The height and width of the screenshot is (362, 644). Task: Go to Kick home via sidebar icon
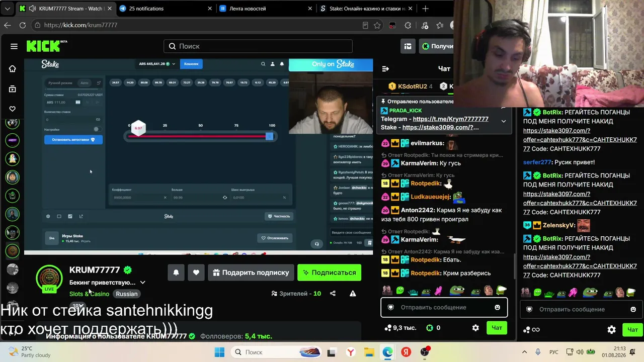coord(13,69)
